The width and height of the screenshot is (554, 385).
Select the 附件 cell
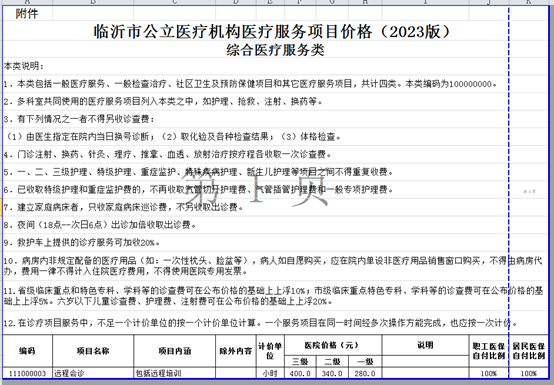pos(28,14)
